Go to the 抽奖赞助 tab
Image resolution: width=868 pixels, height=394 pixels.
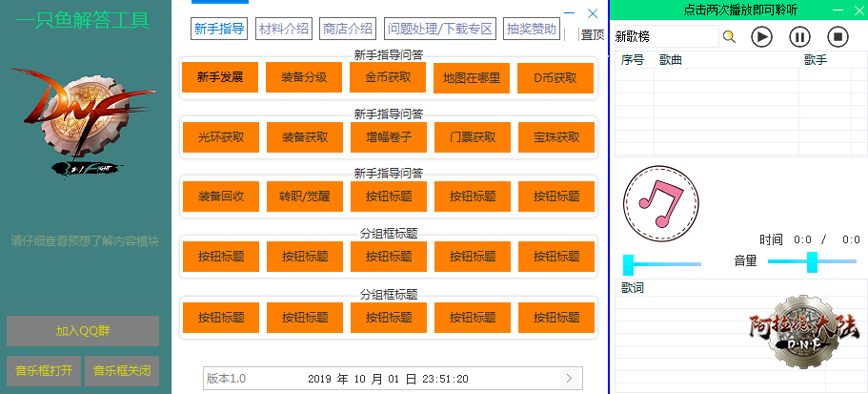click(532, 29)
